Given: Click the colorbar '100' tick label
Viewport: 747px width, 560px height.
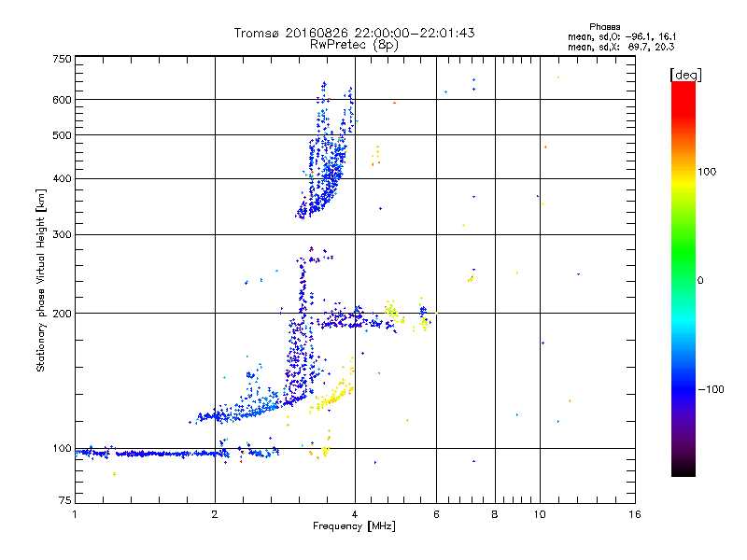Looking at the screenshot, I should tap(707, 172).
